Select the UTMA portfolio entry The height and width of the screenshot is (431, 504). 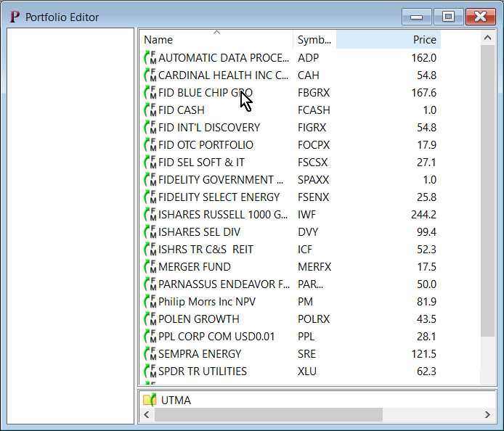(x=176, y=401)
